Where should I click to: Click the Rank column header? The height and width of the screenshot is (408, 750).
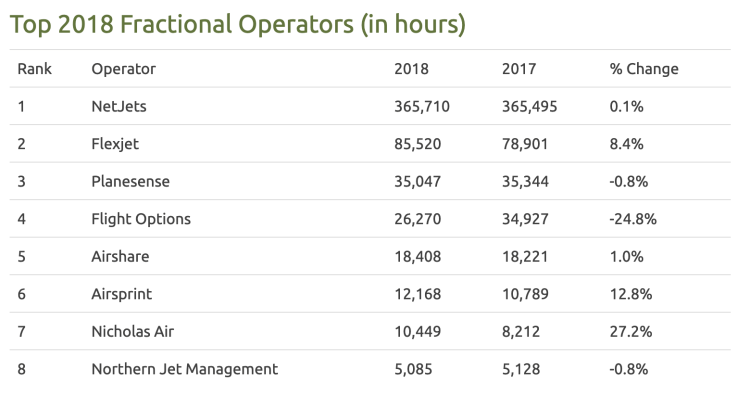[x=35, y=69]
